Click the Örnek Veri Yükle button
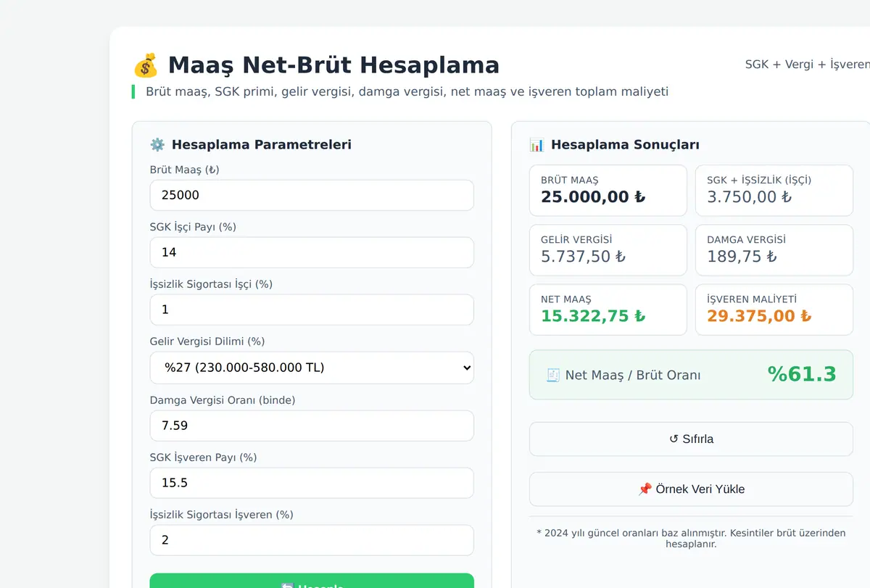Screen dimensions: 870x588 [x=691, y=489]
